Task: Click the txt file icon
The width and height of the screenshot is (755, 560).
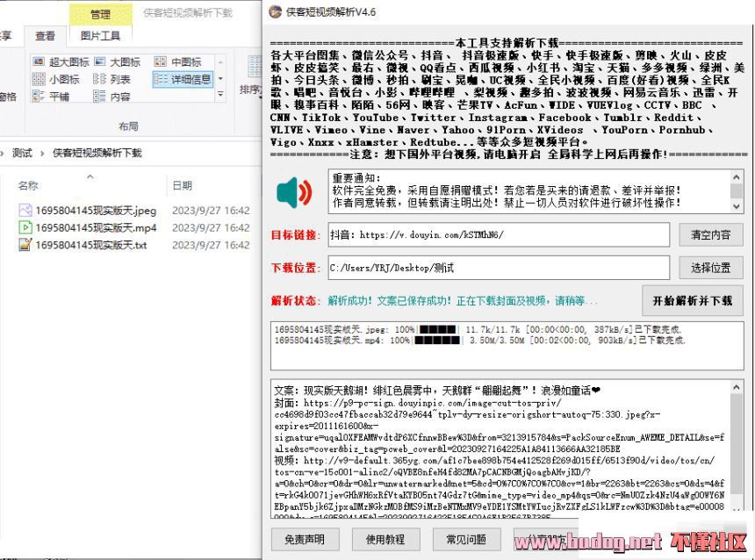Action: click(x=25, y=245)
